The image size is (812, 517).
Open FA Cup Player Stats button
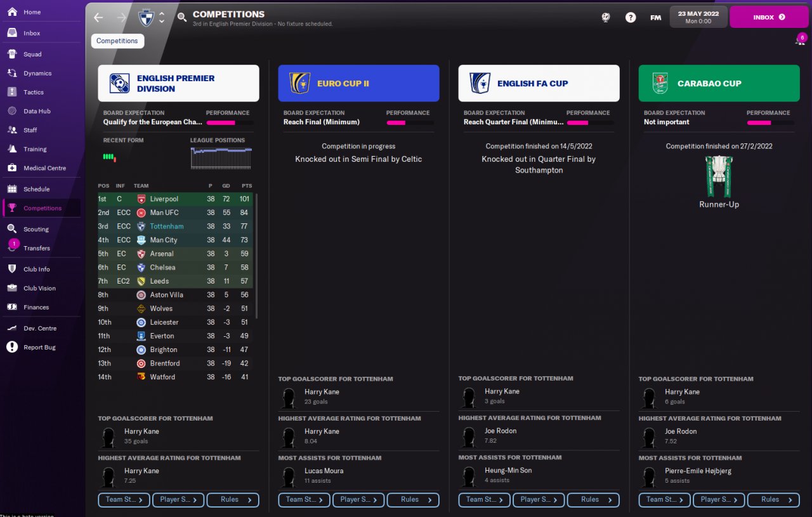(539, 500)
